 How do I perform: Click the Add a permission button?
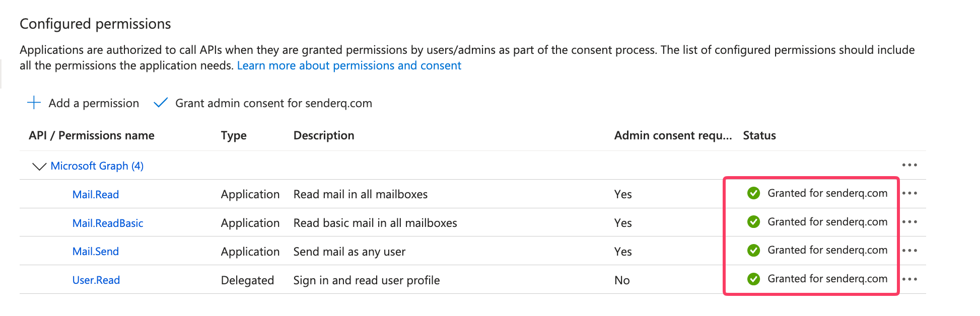coord(94,103)
